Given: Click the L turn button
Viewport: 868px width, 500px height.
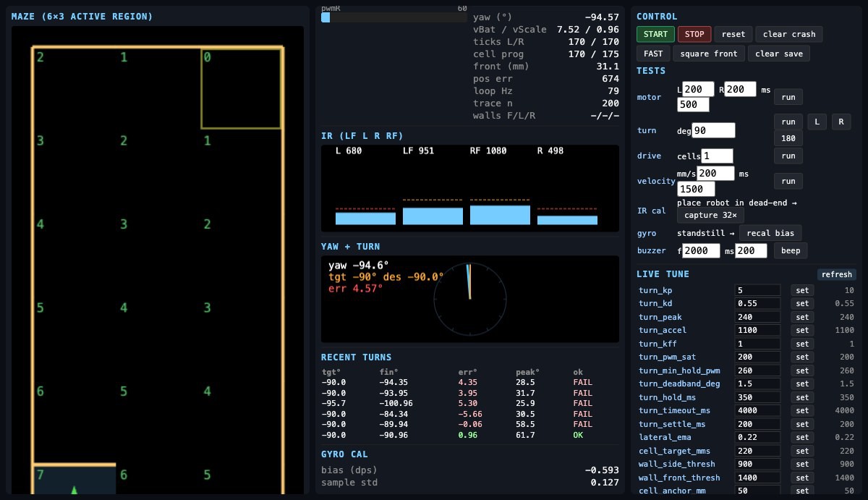Looking at the screenshot, I should tap(817, 122).
